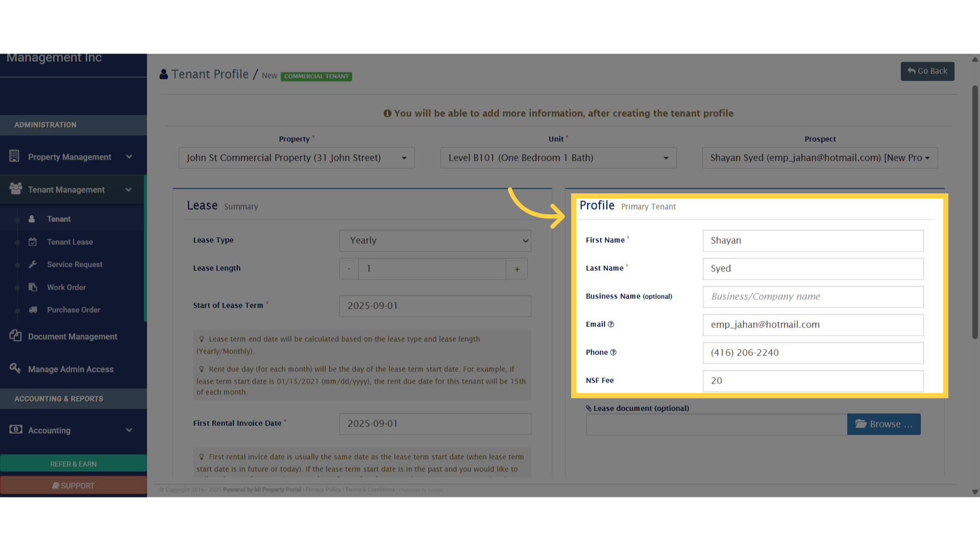Increase Lease Length with plus button
980x551 pixels.
coord(517,268)
